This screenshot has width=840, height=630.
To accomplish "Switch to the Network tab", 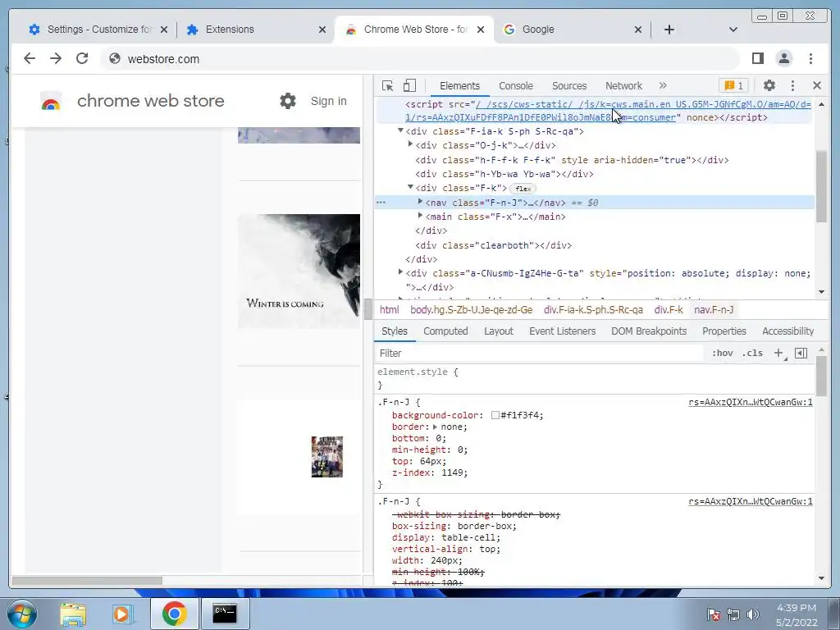I will pyautogui.click(x=623, y=85).
